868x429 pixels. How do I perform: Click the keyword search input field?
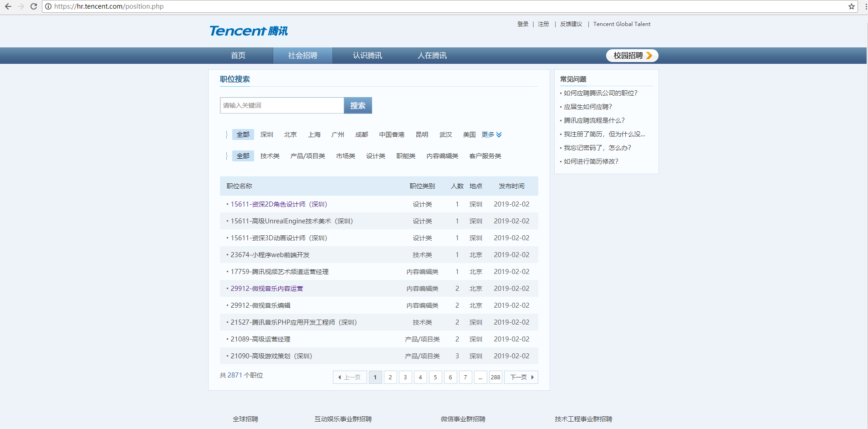pos(282,105)
